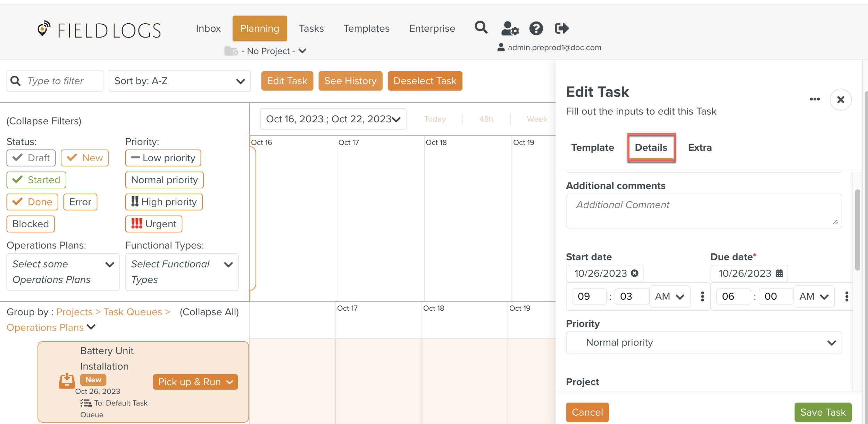The height and width of the screenshot is (424, 868).
Task: Open the Due date calendar picker
Action: click(x=779, y=273)
